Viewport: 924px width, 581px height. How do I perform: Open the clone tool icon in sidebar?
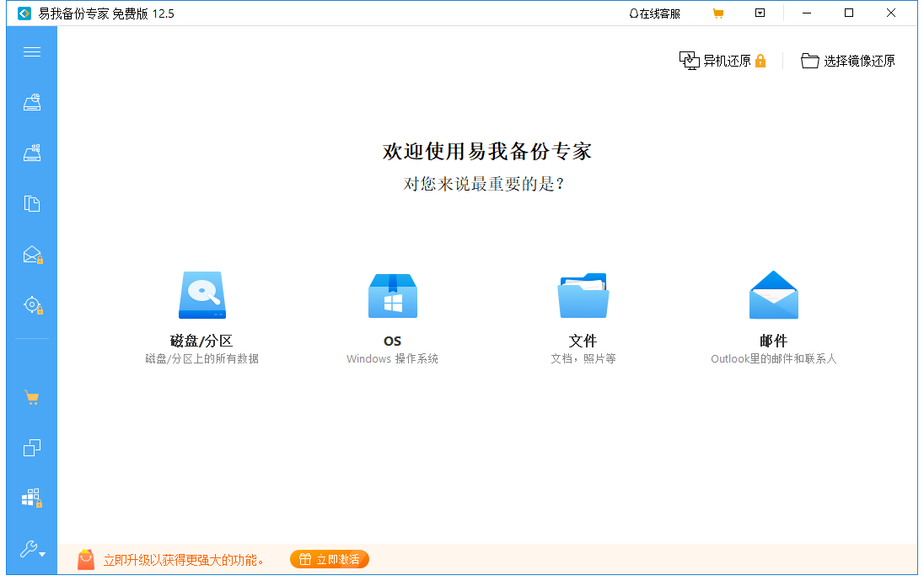[32, 447]
